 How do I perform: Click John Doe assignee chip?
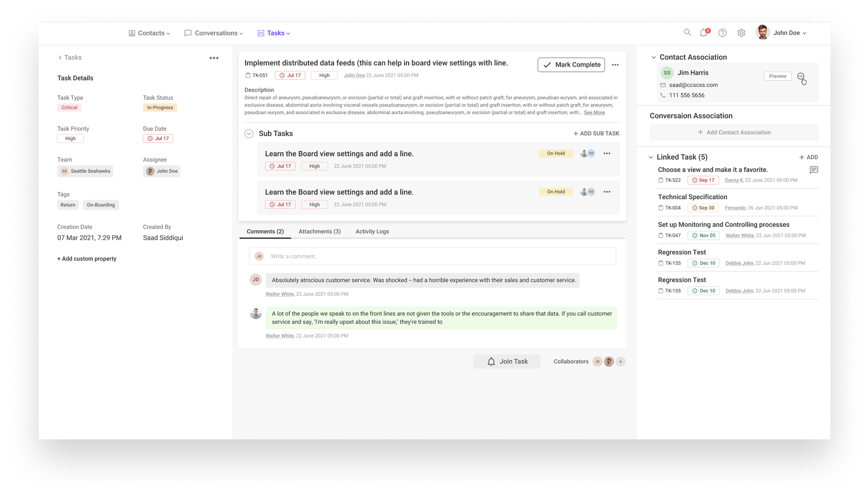pyautogui.click(x=161, y=171)
